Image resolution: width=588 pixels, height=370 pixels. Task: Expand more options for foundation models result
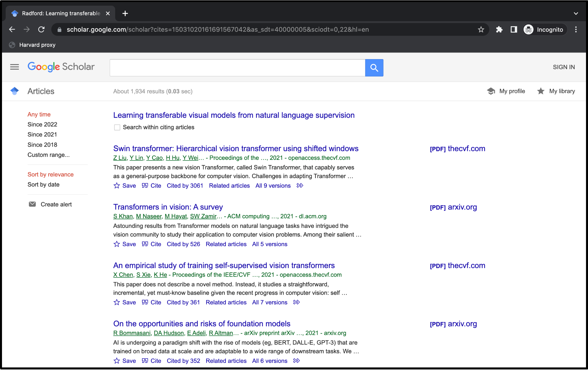click(x=297, y=361)
